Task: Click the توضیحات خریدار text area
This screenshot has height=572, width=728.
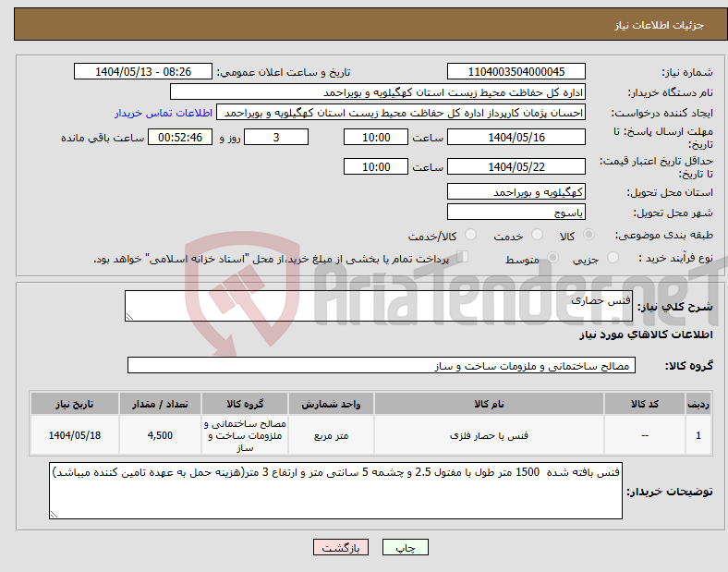Action: click(335, 491)
